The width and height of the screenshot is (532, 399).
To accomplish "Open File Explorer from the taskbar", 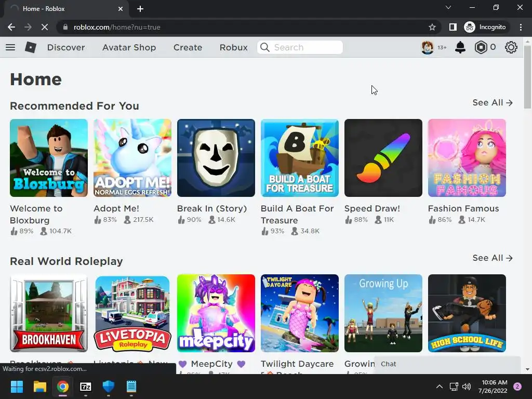I will point(39,387).
